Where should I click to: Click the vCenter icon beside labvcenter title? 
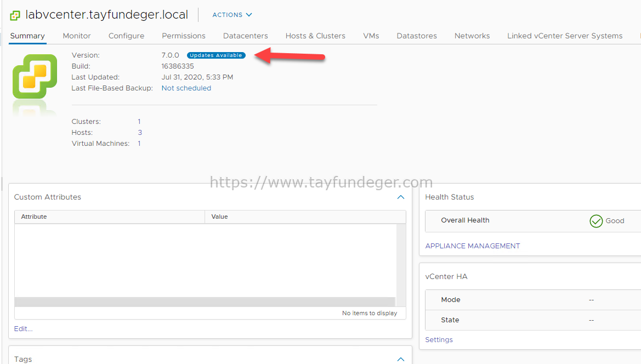pyautogui.click(x=15, y=15)
